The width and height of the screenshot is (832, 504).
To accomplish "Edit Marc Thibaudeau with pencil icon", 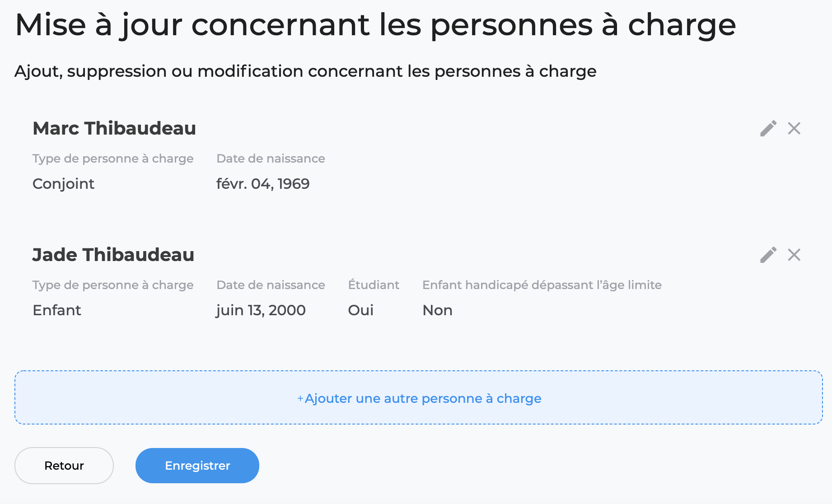I will coord(768,128).
